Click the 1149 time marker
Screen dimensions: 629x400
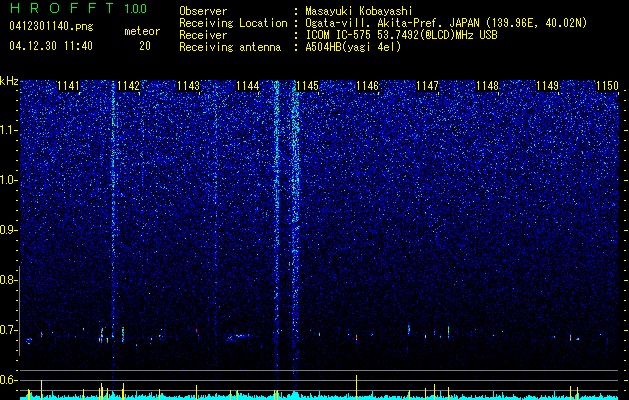[547, 86]
